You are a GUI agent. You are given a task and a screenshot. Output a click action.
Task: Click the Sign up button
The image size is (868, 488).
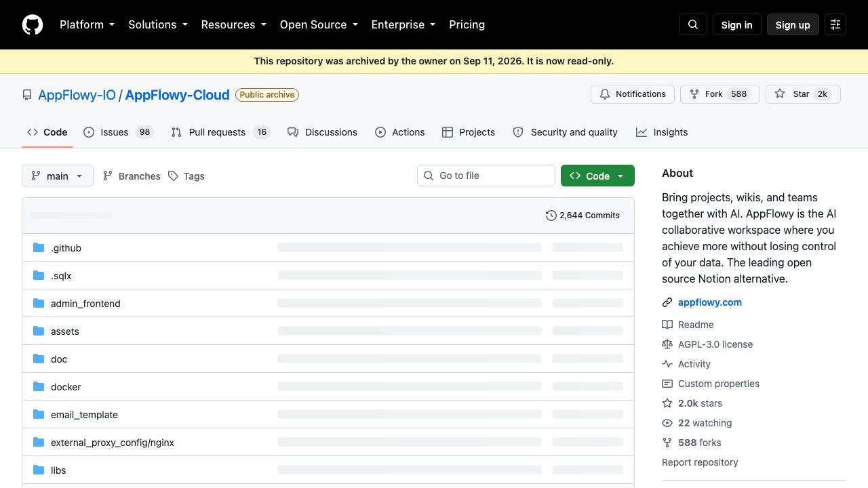click(x=793, y=24)
